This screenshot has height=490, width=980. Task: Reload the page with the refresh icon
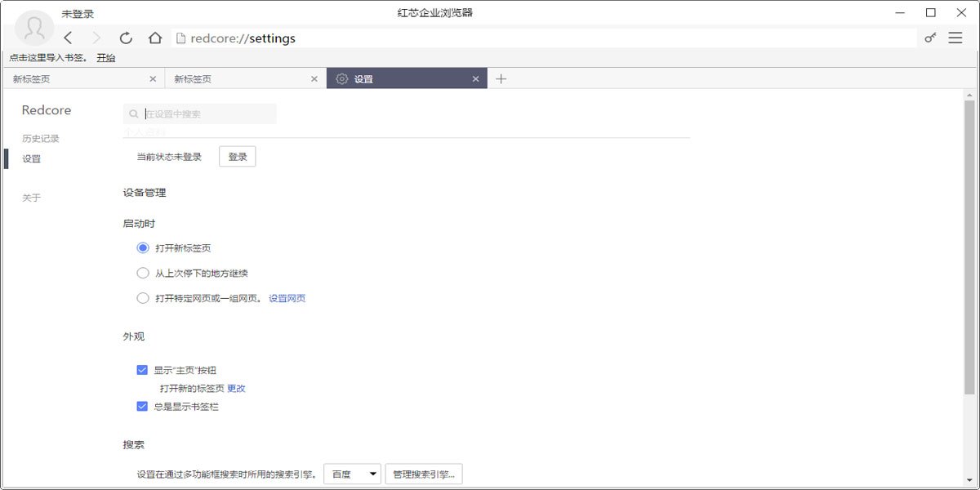[x=126, y=38]
